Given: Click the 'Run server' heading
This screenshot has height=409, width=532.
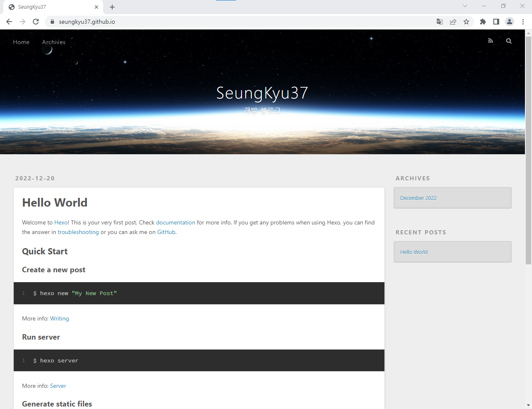Looking at the screenshot, I should pos(41,337).
